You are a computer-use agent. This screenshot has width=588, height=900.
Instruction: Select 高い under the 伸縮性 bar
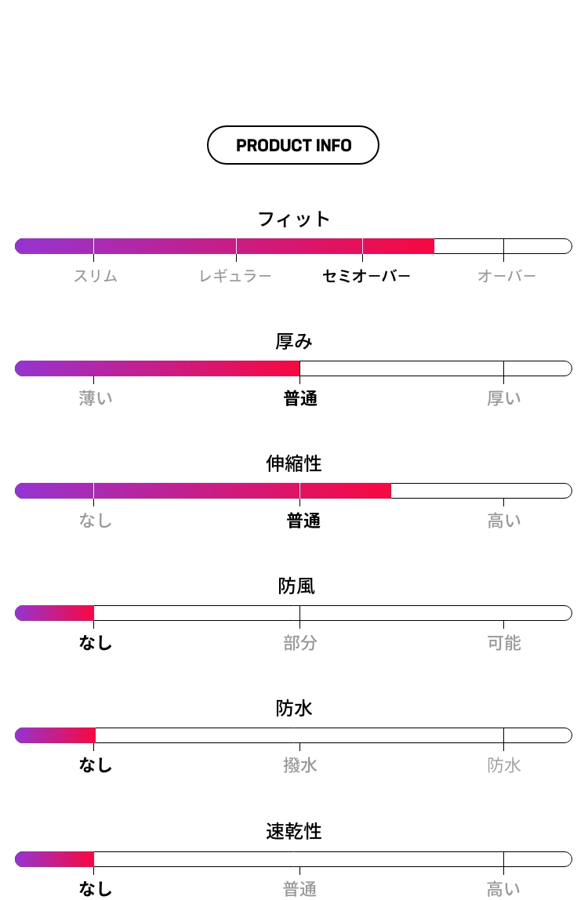pyautogui.click(x=504, y=521)
